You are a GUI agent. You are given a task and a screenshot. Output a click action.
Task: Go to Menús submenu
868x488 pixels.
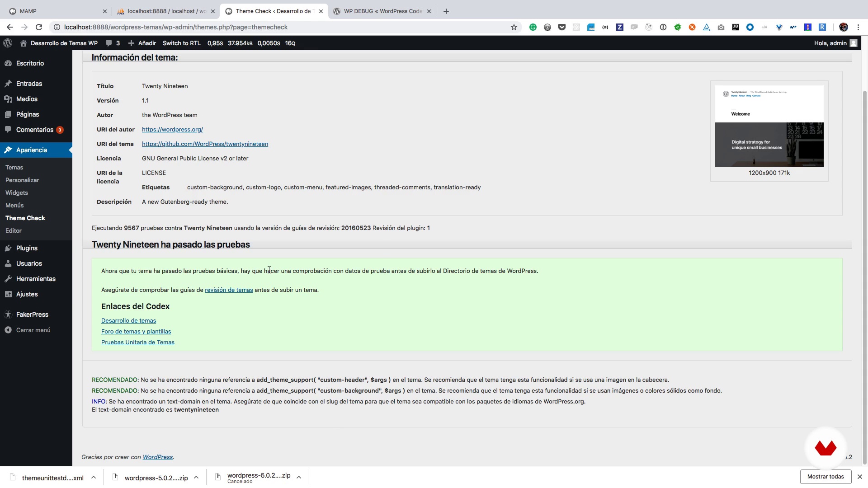click(14, 205)
